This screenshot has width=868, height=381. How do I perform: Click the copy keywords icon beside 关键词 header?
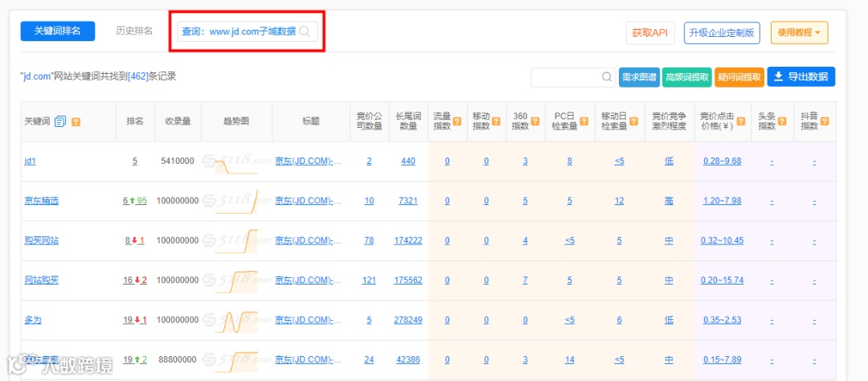coord(61,121)
